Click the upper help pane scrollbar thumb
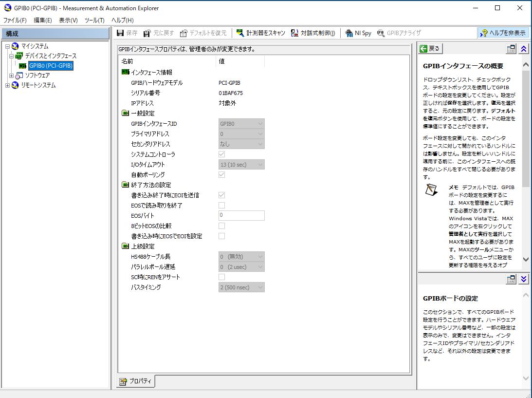The width and height of the screenshot is (532, 398). tap(526, 129)
